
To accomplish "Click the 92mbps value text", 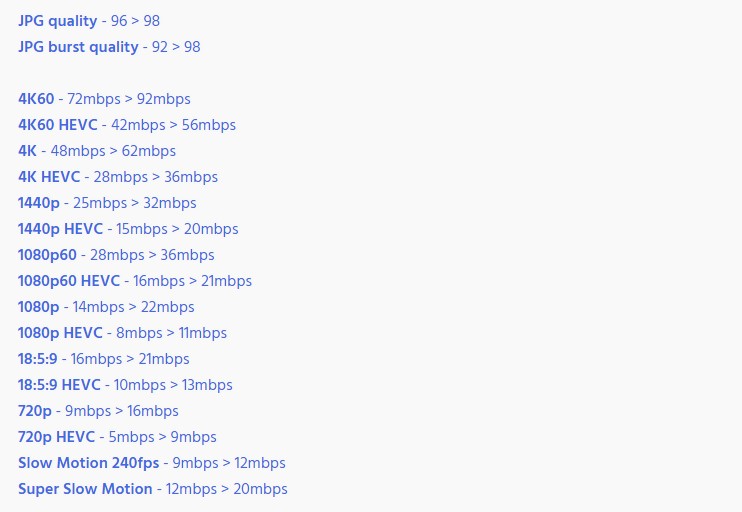I will [x=164, y=100].
